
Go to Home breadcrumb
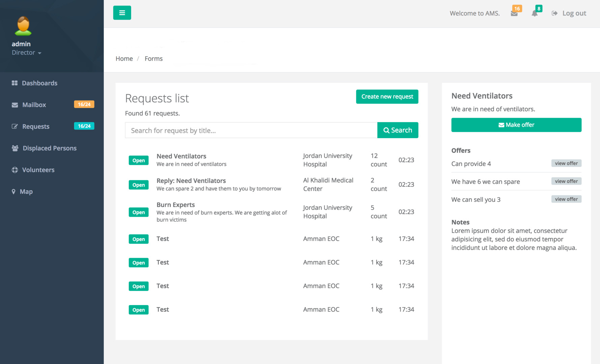coord(124,59)
